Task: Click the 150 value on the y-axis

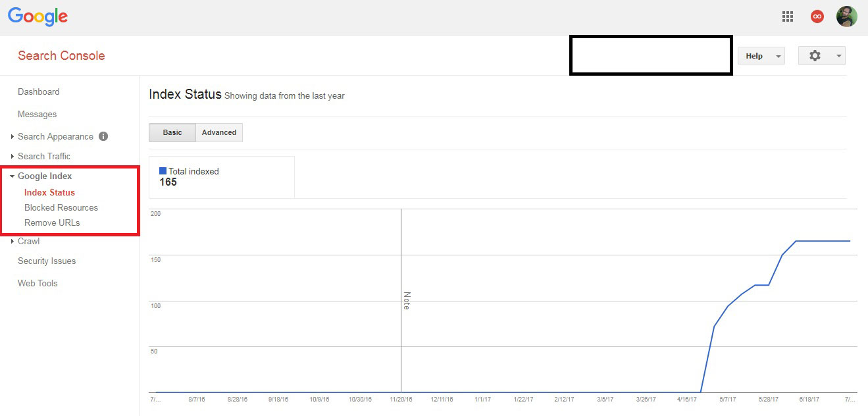Action: [x=156, y=259]
